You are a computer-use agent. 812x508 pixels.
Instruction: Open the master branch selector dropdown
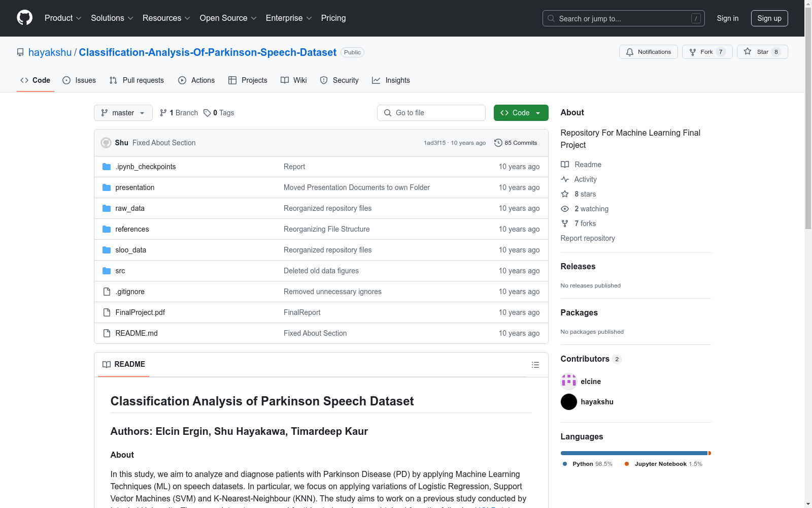[123, 113]
